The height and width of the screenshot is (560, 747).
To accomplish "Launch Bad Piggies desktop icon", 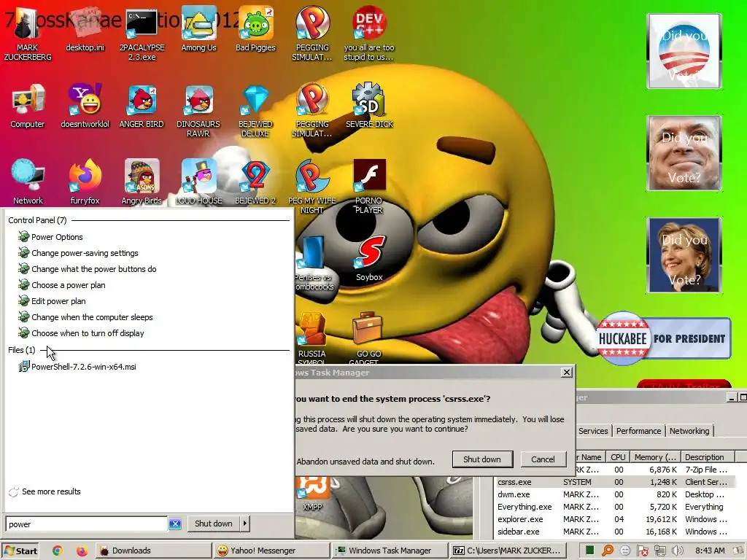I will click(x=255, y=29).
